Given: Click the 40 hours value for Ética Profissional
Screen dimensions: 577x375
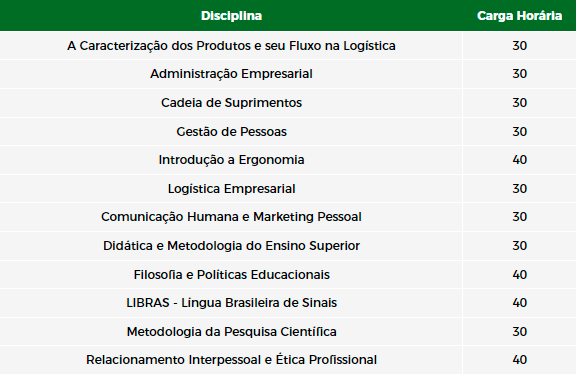Looking at the screenshot, I should 520,360.
